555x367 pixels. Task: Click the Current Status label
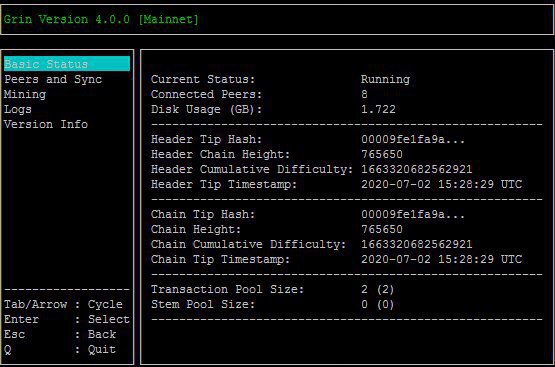tap(203, 79)
